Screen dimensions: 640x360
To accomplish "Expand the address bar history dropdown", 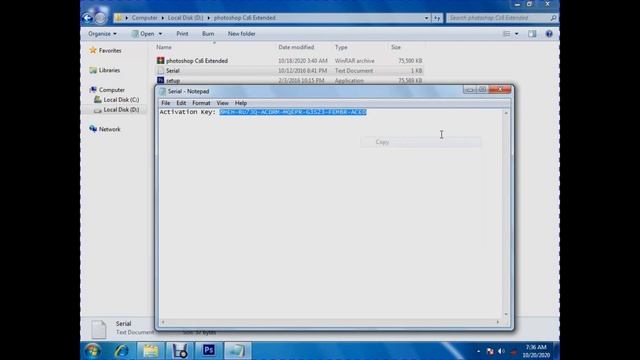I will click(426, 18).
